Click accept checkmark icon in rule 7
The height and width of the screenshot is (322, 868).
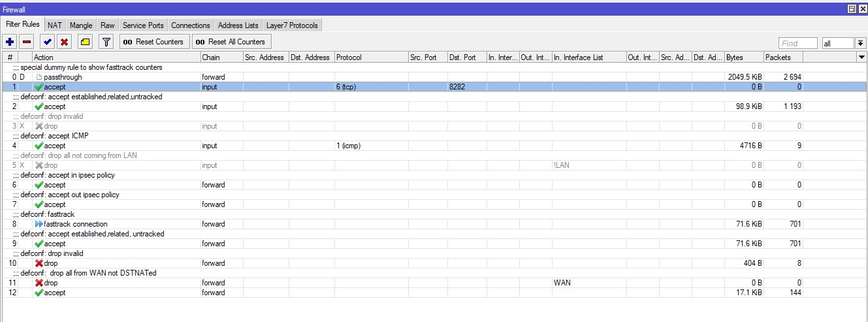pyautogui.click(x=39, y=204)
